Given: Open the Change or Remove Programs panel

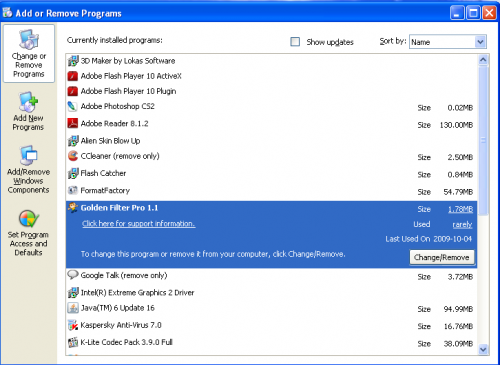Looking at the screenshot, I should click(29, 53).
